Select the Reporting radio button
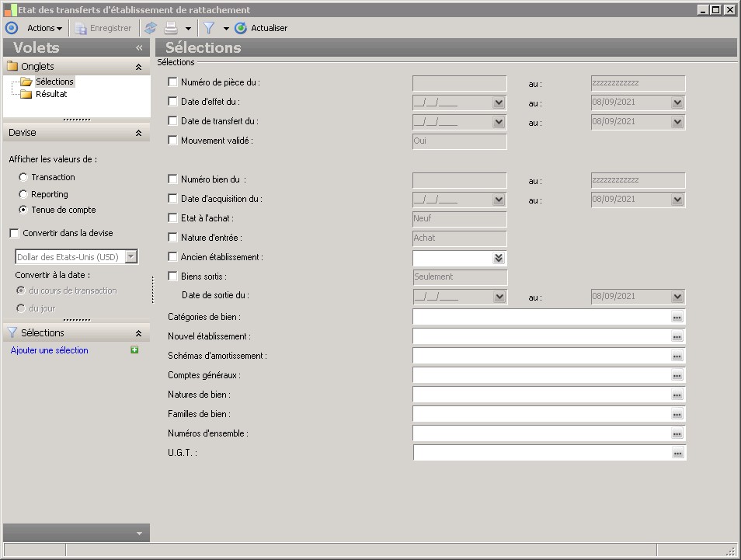Viewport: 741px width, 560px height. [23, 194]
